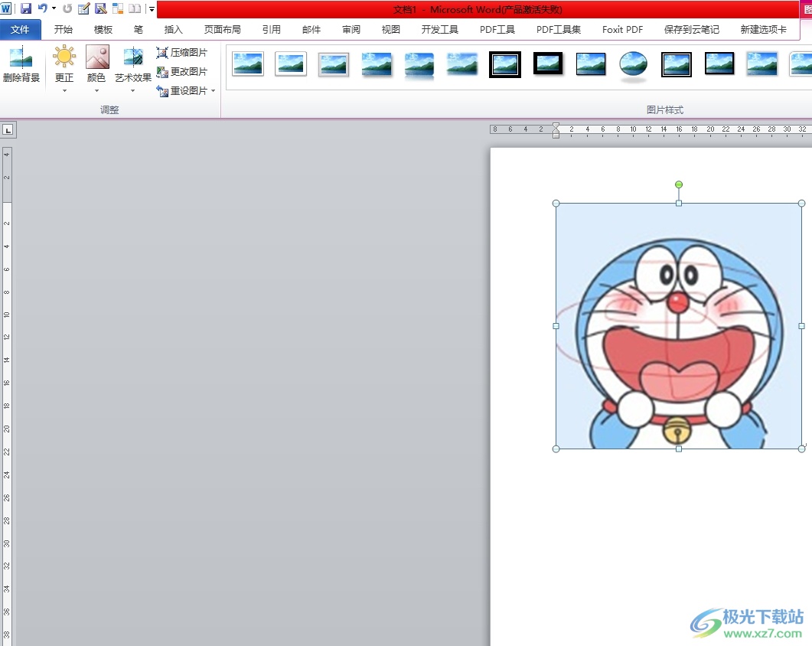This screenshot has height=646, width=812.
Task: Click the L tab-stop selector at ruler corner
Action: click(x=8, y=130)
